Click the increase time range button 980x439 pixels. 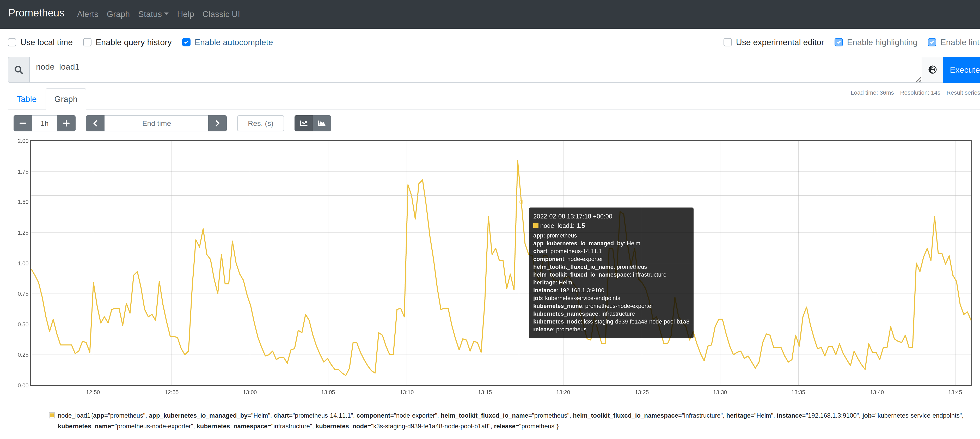click(66, 123)
